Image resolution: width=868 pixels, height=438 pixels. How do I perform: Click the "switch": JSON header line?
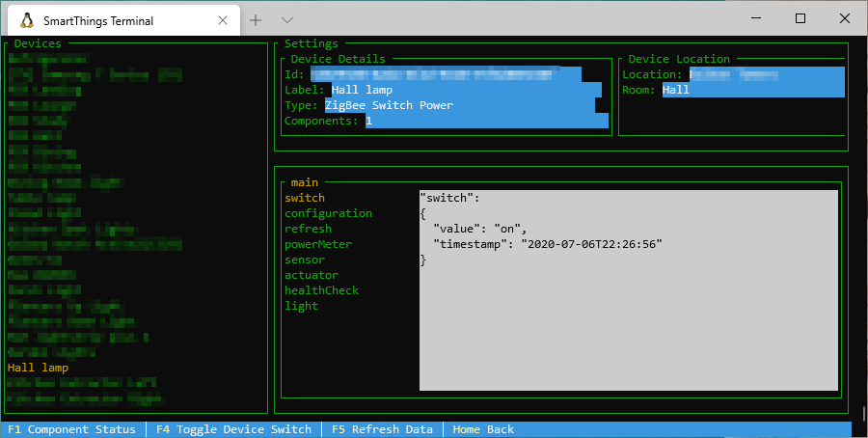[x=450, y=198]
